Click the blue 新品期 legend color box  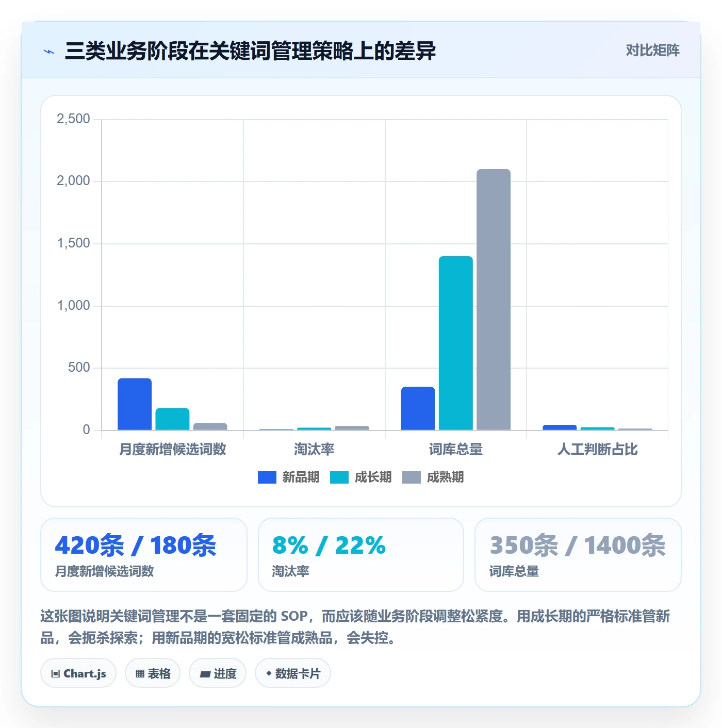coord(267,477)
